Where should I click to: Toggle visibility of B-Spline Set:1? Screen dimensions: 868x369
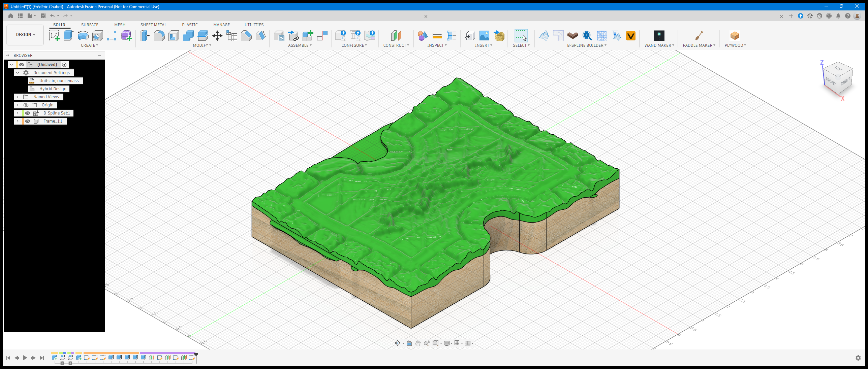coord(28,113)
